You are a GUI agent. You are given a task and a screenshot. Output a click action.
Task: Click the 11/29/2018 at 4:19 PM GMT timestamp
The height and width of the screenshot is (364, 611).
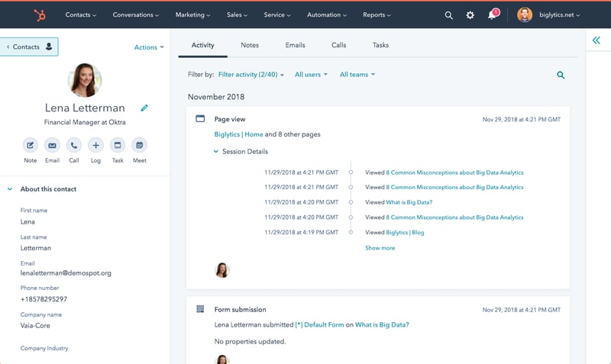click(301, 233)
